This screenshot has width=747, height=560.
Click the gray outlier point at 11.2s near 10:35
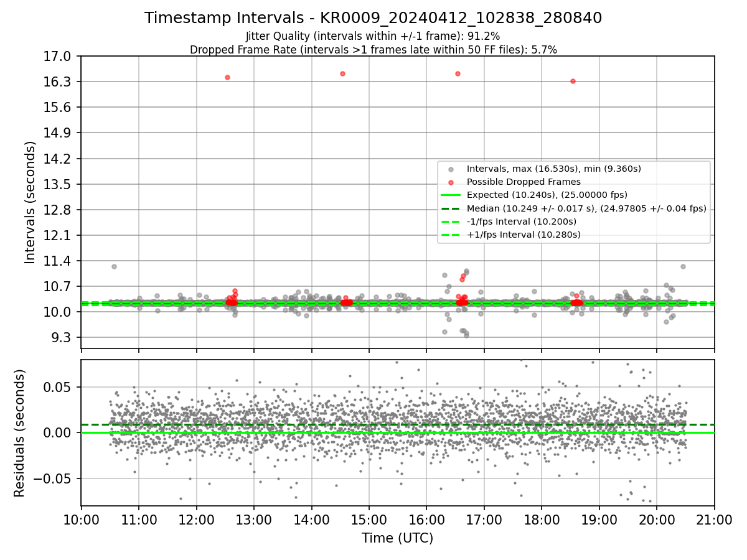pyautogui.click(x=114, y=266)
